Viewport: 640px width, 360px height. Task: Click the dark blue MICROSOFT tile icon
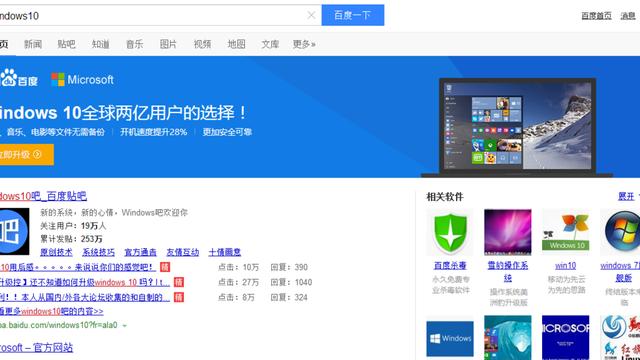(566, 338)
